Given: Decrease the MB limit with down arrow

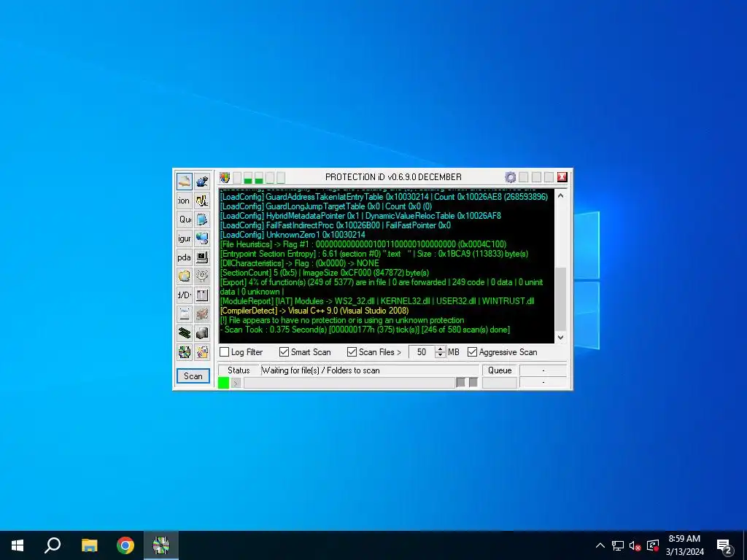Looking at the screenshot, I should pyautogui.click(x=440, y=355).
